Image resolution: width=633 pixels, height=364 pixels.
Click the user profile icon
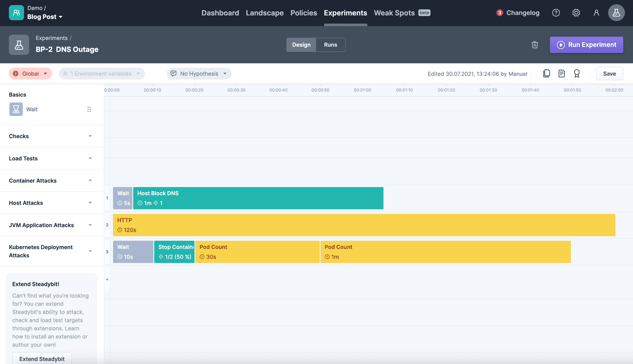tap(596, 13)
